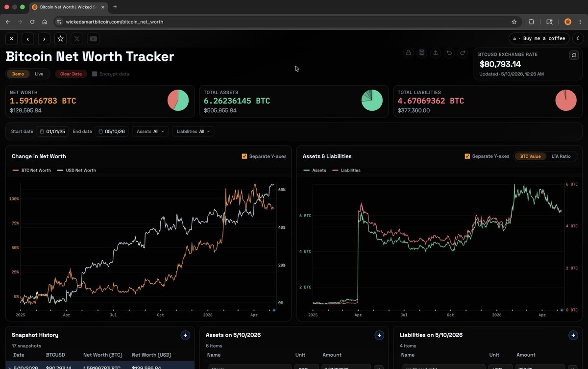588x369 pixels.
Task: Click the Assets on 5/10/2026 heading
Action: [x=233, y=335]
